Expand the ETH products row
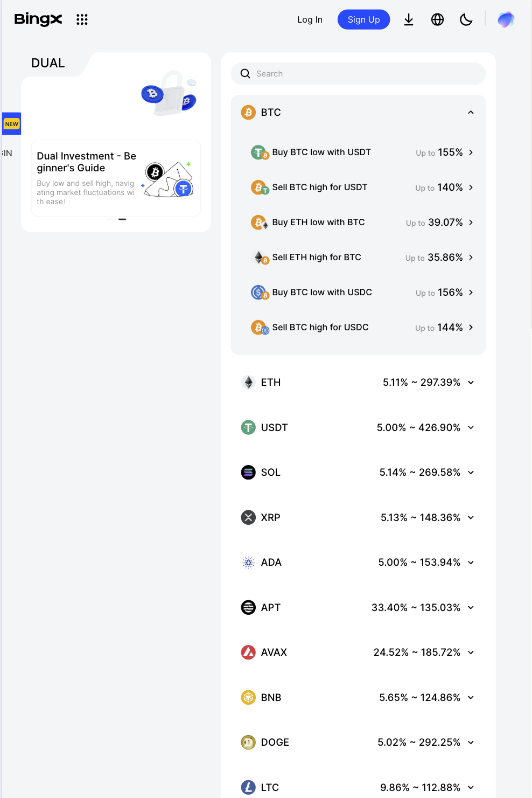 pos(470,382)
